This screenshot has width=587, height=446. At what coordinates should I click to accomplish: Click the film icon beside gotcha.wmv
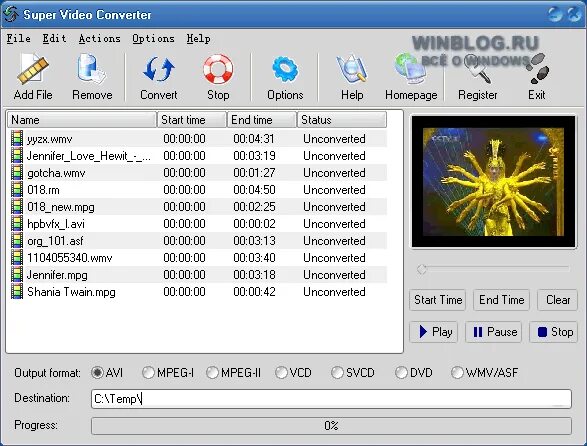(17, 173)
